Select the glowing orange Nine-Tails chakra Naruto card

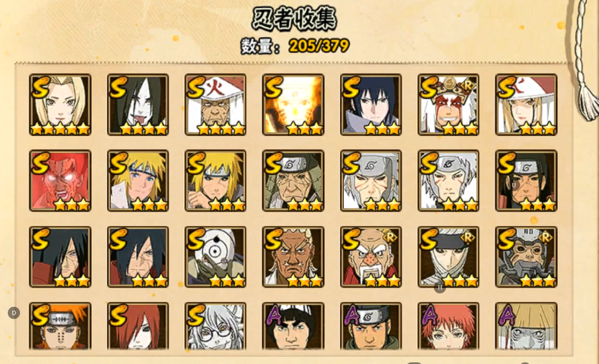[293, 104]
